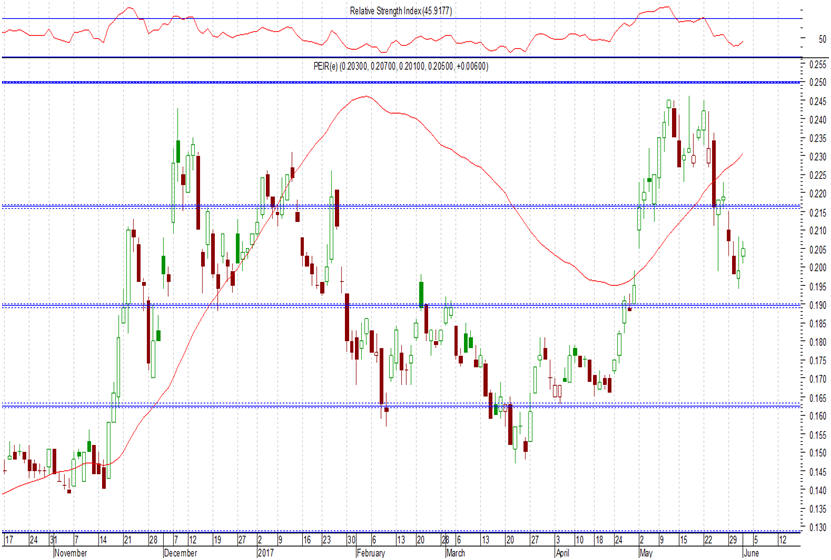This screenshot has width=831, height=560.
Task: Click date label 10 on time axis
Action: pyautogui.click(x=579, y=540)
